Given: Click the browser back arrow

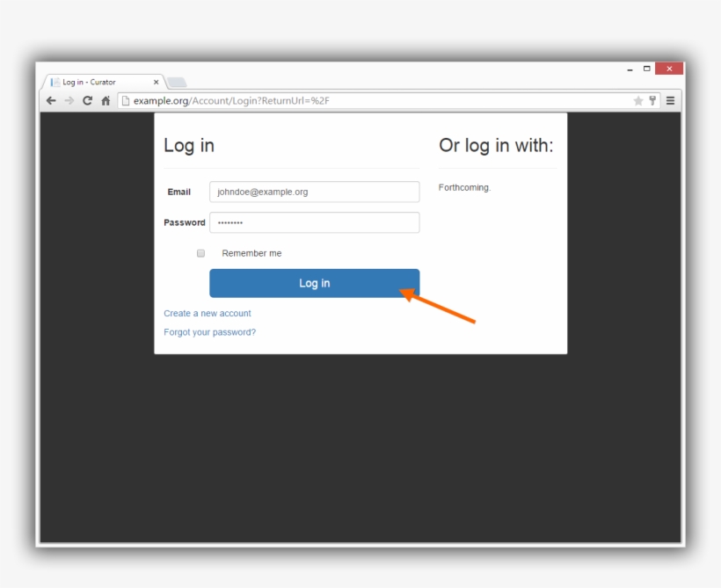Looking at the screenshot, I should pyautogui.click(x=51, y=100).
